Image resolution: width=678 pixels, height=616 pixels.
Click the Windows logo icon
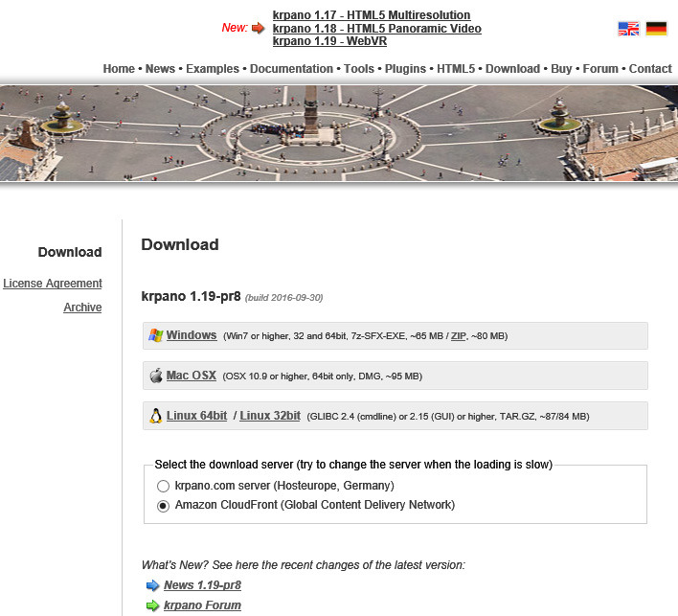pos(156,335)
